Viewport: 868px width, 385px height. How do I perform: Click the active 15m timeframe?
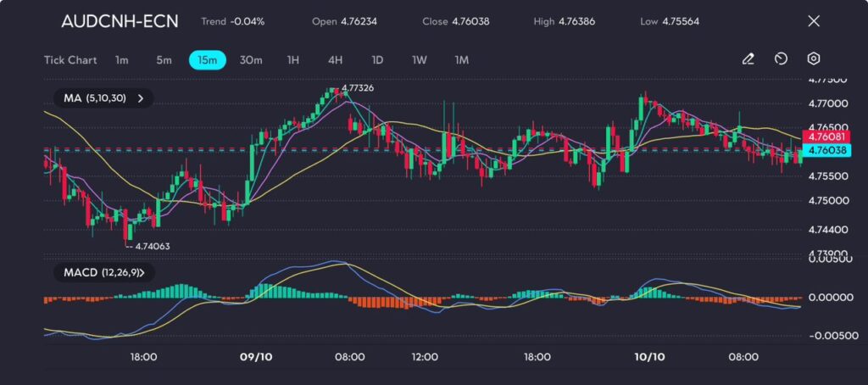click(207, 60)
